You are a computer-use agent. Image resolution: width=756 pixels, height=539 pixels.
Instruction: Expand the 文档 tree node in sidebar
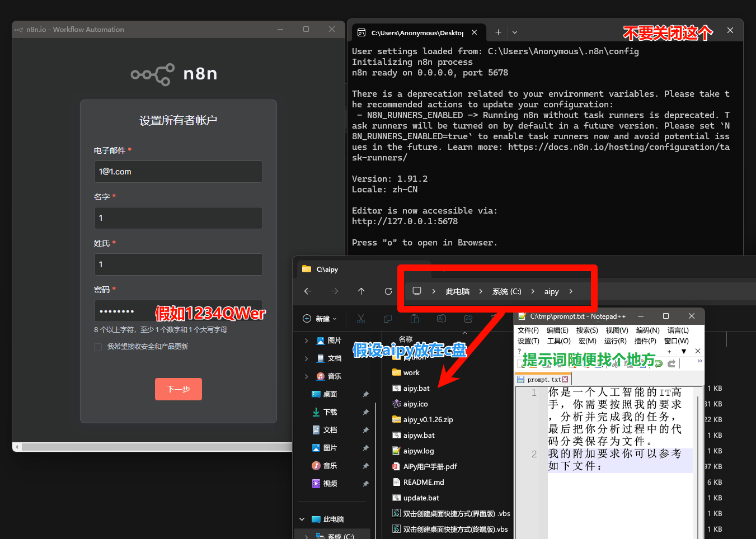(x=306, y=358)
